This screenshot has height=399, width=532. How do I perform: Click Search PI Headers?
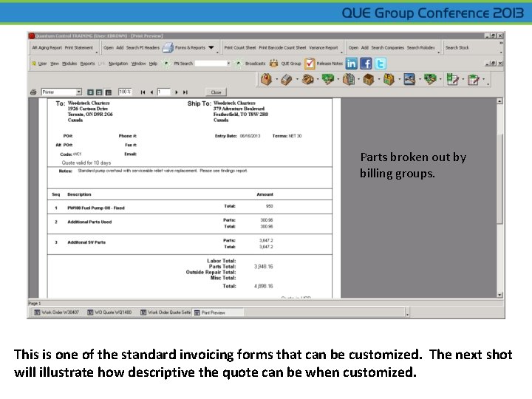tap(143, 47)
